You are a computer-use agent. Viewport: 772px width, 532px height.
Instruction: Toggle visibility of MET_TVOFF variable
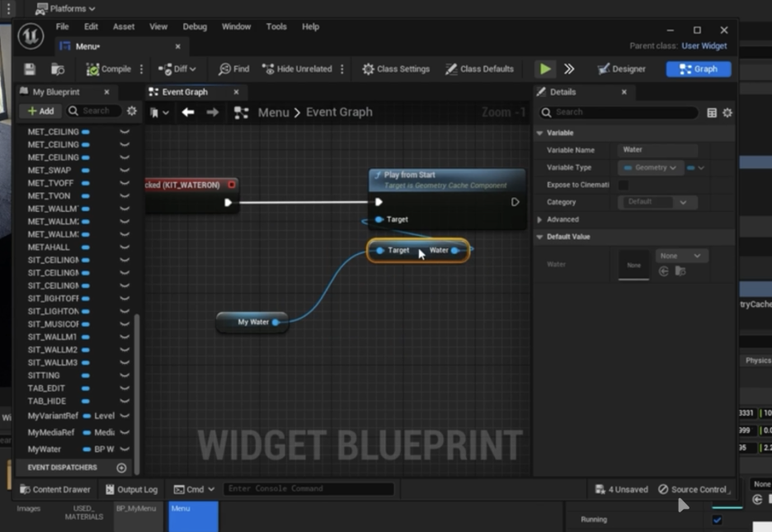click(x=125, y=182)
